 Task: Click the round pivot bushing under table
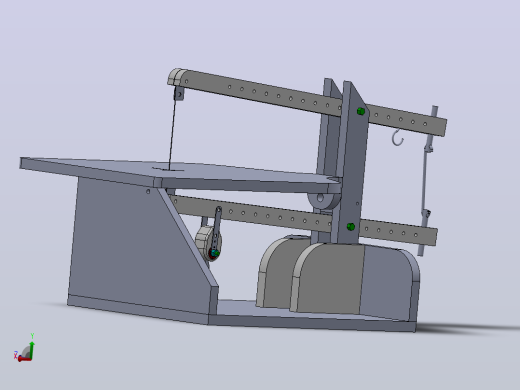323,199
